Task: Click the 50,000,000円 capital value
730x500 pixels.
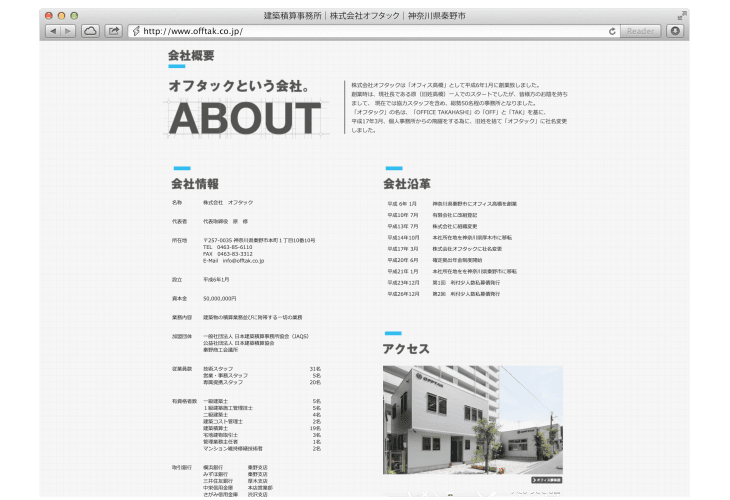Action: [220, 298]
